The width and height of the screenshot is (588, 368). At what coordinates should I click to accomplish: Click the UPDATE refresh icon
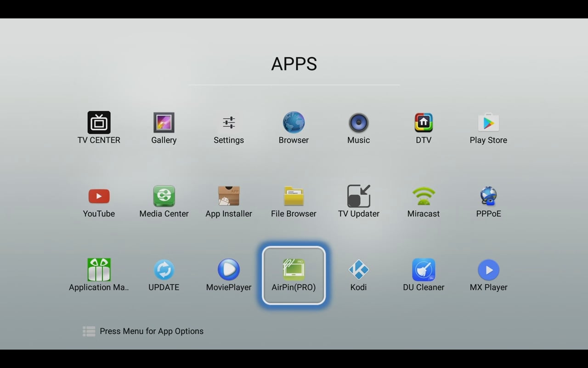(x=164, y=270)
